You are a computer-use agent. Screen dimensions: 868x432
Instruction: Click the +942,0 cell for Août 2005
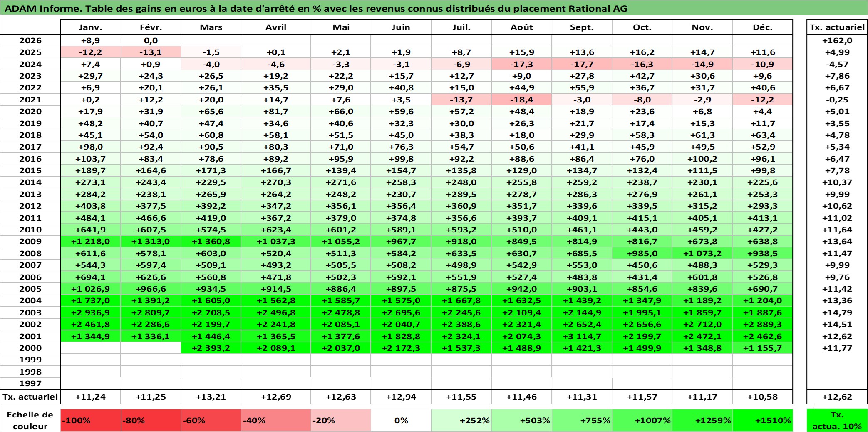pos(522,289)
